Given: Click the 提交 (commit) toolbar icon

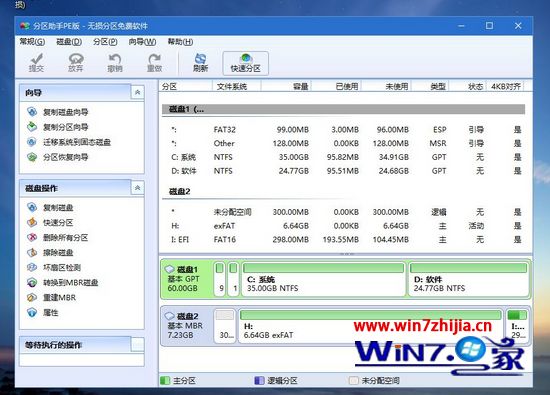Looking at the screenshot, I should 36,63.
